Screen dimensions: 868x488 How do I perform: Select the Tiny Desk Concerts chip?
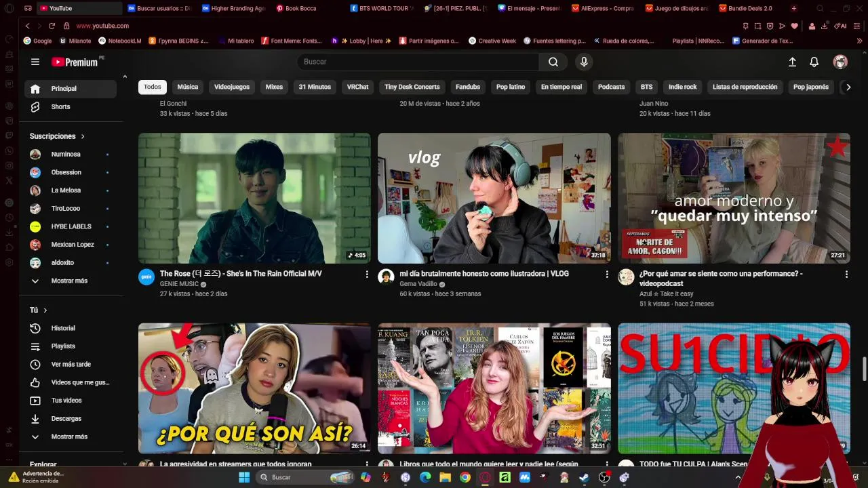click(412, 87)
